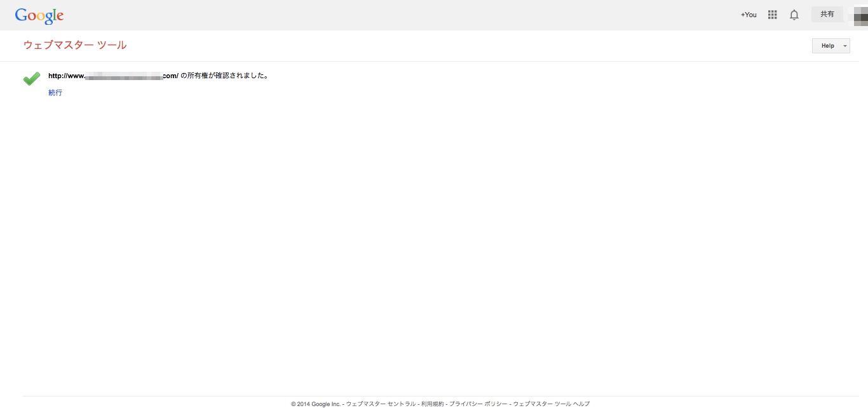Open the +You link in header
Viewport: 868px width, 408px height.
tap(749, 15)
